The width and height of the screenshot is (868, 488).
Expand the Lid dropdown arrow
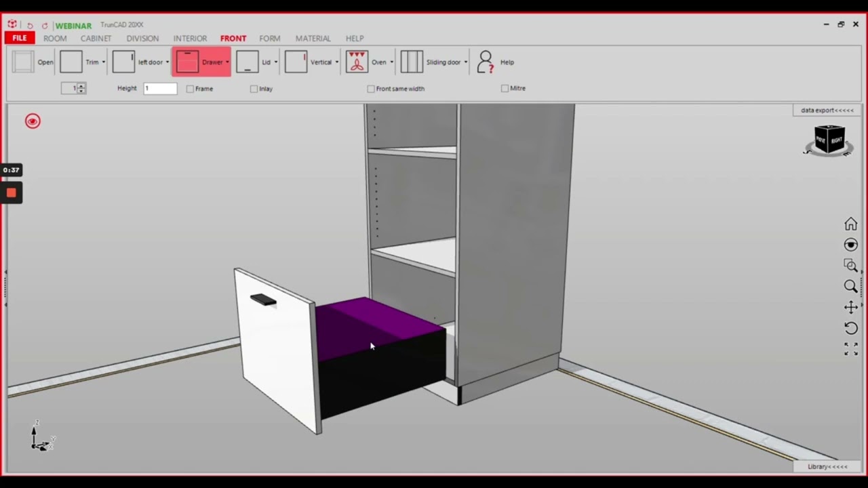pyautogui.click(x=275, y=62)
